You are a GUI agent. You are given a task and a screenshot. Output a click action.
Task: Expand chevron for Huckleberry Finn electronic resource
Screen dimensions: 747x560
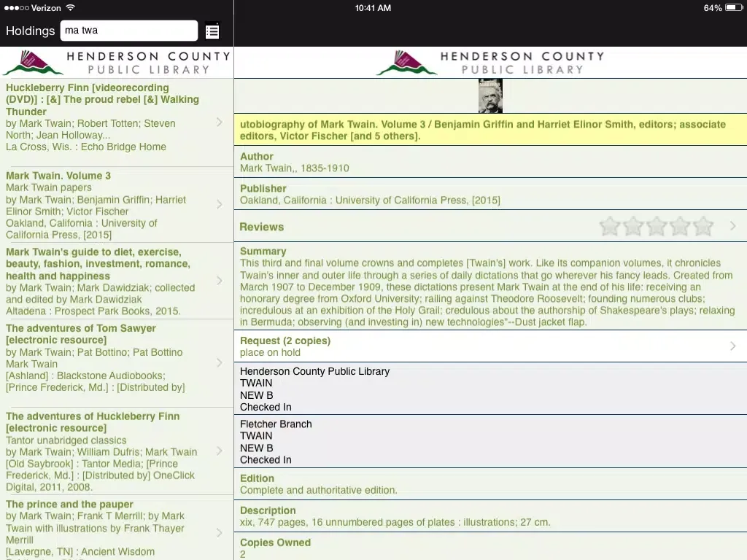click(x=220, y=451)
